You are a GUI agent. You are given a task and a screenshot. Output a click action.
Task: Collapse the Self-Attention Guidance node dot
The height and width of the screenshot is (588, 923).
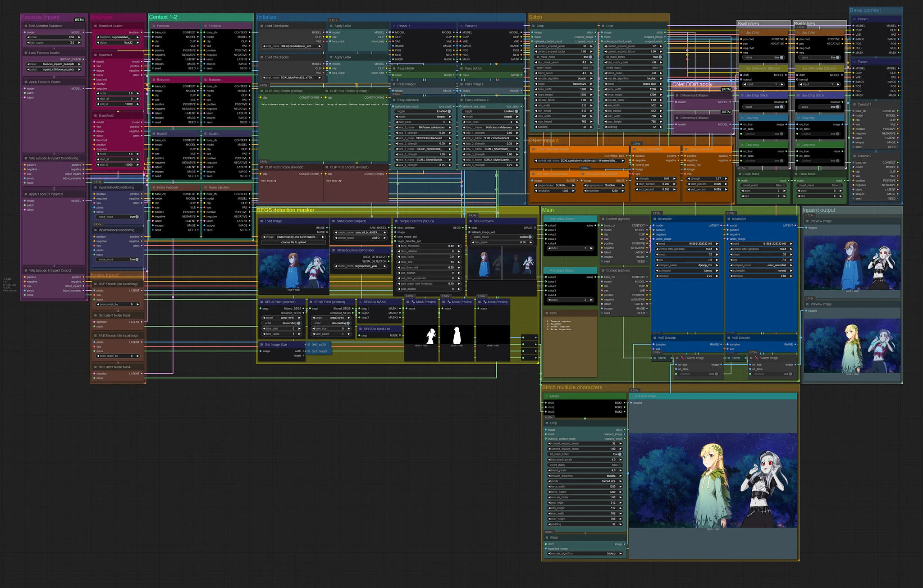pos(26,26)
